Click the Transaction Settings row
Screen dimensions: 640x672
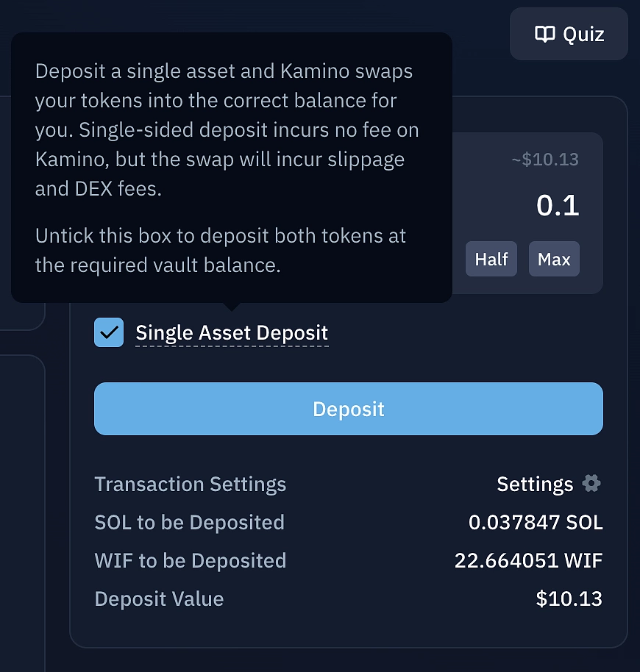coord(190,484)
